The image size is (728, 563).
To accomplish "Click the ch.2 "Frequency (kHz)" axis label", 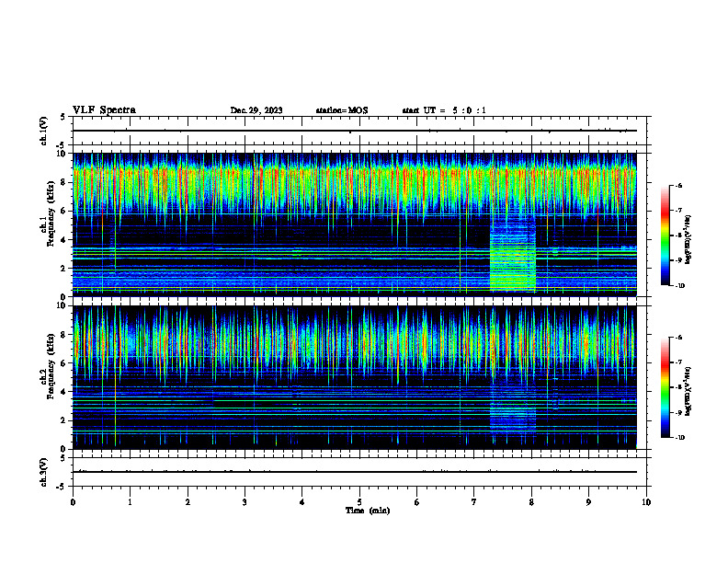I will click(x=49, y=366).
